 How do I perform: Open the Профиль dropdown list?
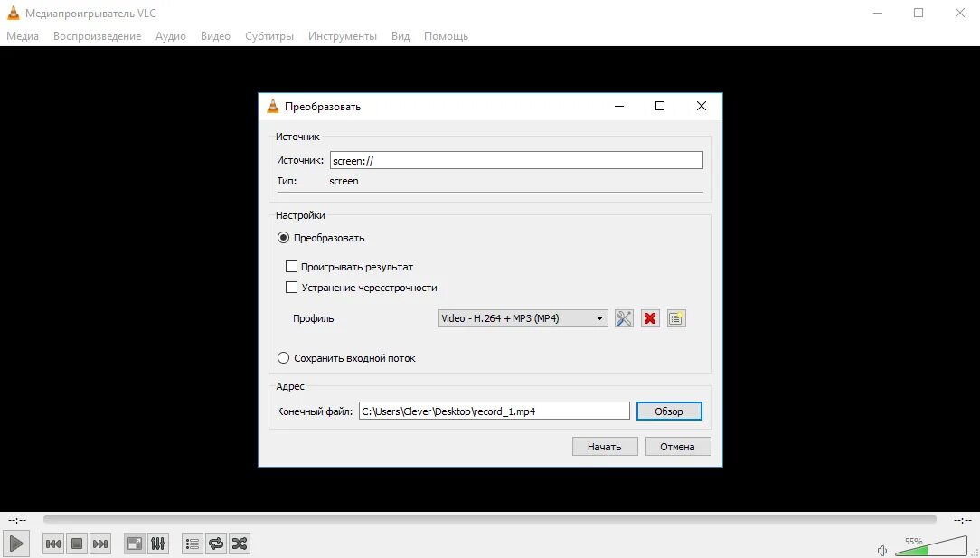[x=523, y=318]
